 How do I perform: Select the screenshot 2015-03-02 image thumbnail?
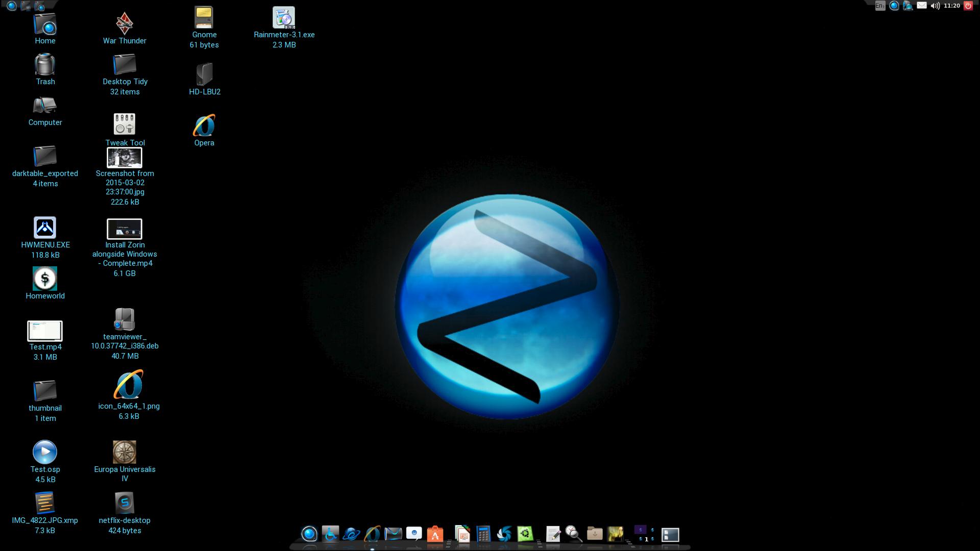coord(124,158)
